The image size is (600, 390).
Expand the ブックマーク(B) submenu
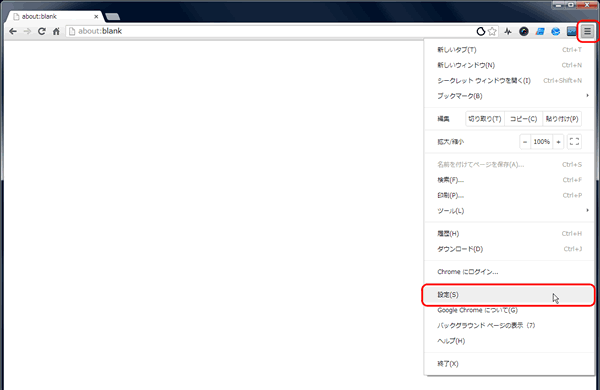509,96
